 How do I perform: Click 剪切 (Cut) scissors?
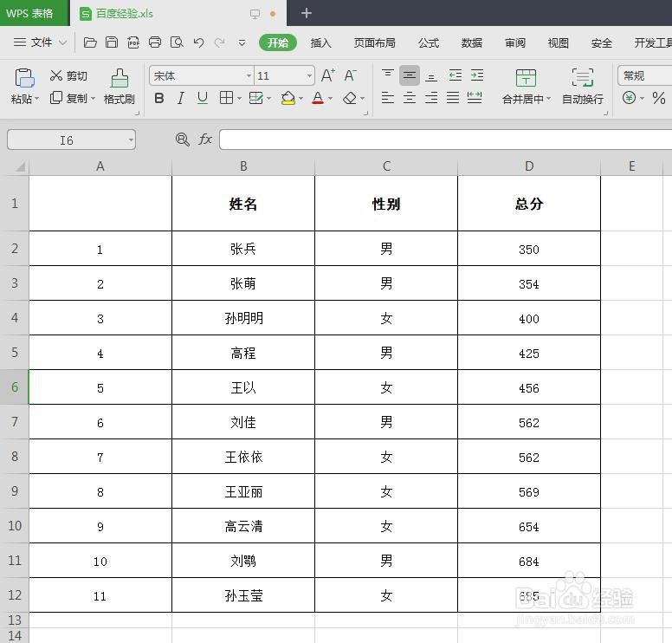(x=56, y=75)
